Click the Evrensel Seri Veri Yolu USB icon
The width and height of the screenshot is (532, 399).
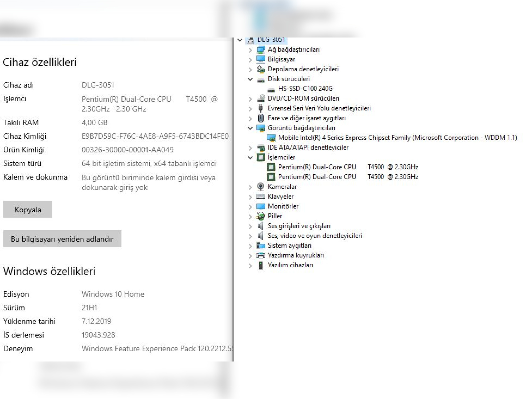click(x=261, y=108)
